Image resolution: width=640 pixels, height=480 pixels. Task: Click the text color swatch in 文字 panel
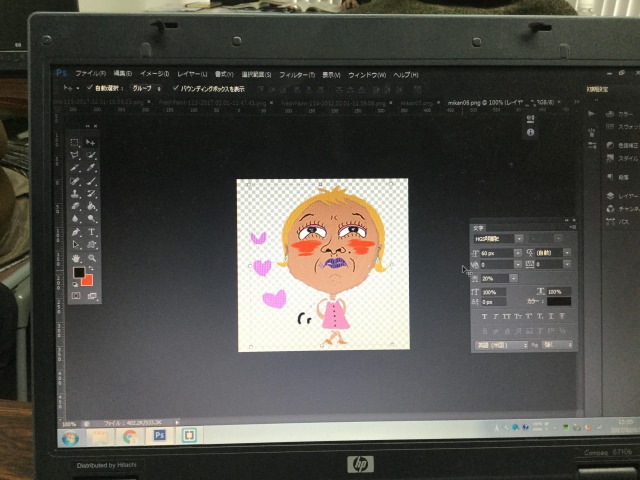point(558,301)
